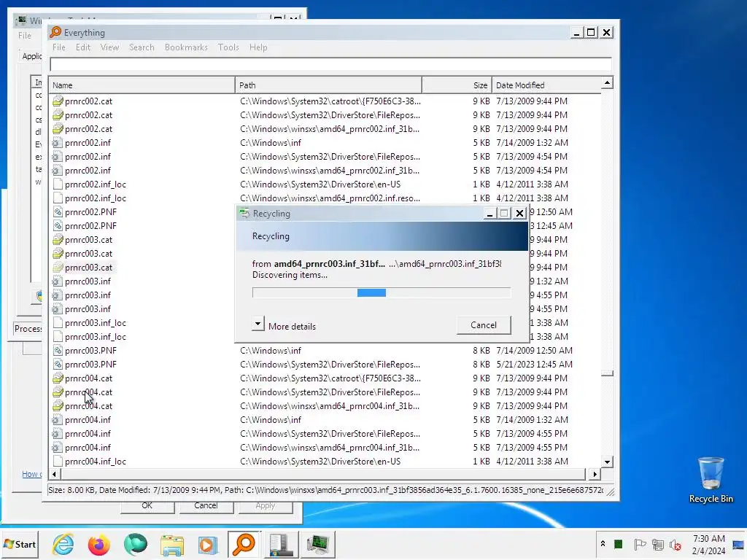Select prnrc004.inf icon in C:\Windows\inf row

coord(58,419)
